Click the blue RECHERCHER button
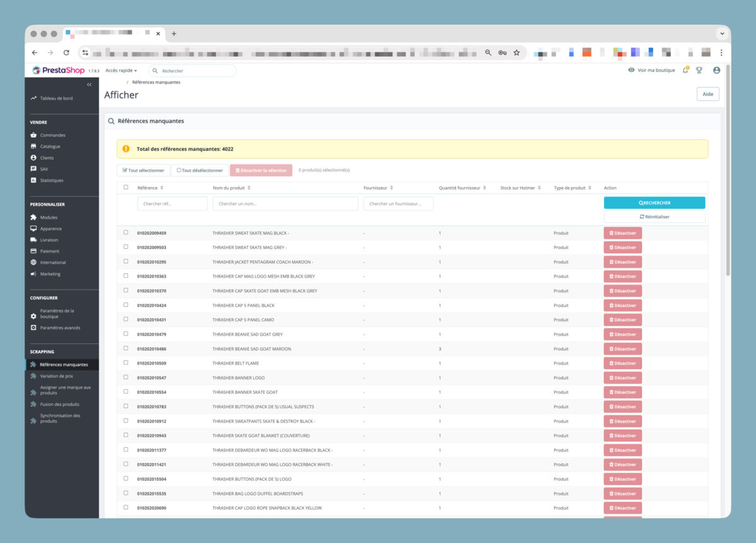Screen dimensions: 756x543 [x=655, y=203]
